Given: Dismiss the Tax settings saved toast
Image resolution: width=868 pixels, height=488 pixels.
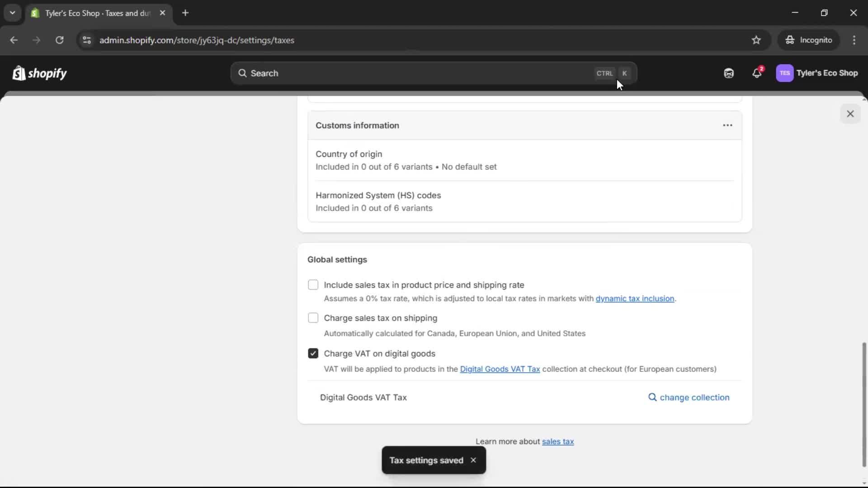Looking at the screenshot, I should (x=473, y=460).
